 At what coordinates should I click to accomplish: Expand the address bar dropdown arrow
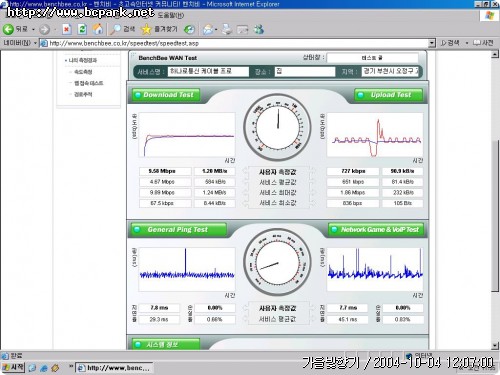(x=432, y=43)
